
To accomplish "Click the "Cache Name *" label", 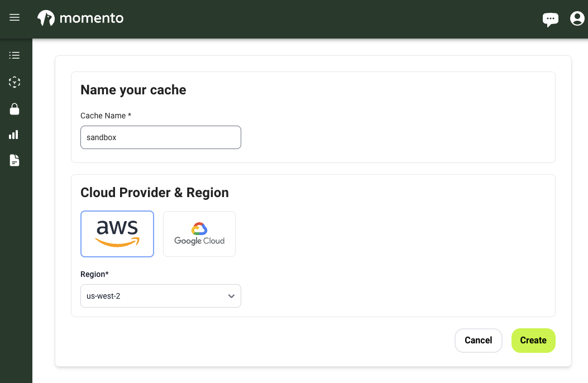I will coord(106,116).
